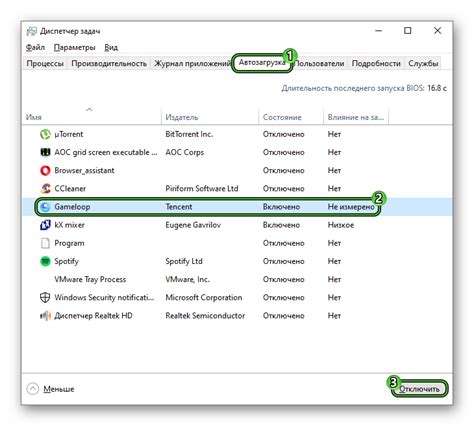Maximize the Task Manager window
Screen dimensions: 474x426
tap(407, 31)
